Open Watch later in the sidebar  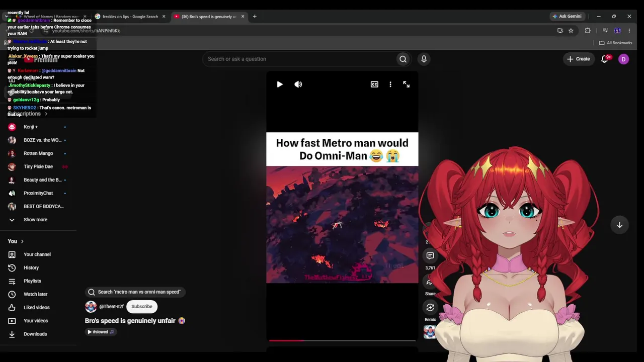[x=35, y=294]
